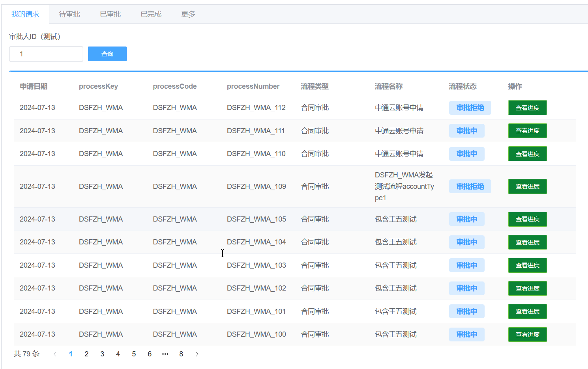Click the DSFZH_WMA发起测试流程accountType1 name cell
588x369 pixels.
pos(404,186)
